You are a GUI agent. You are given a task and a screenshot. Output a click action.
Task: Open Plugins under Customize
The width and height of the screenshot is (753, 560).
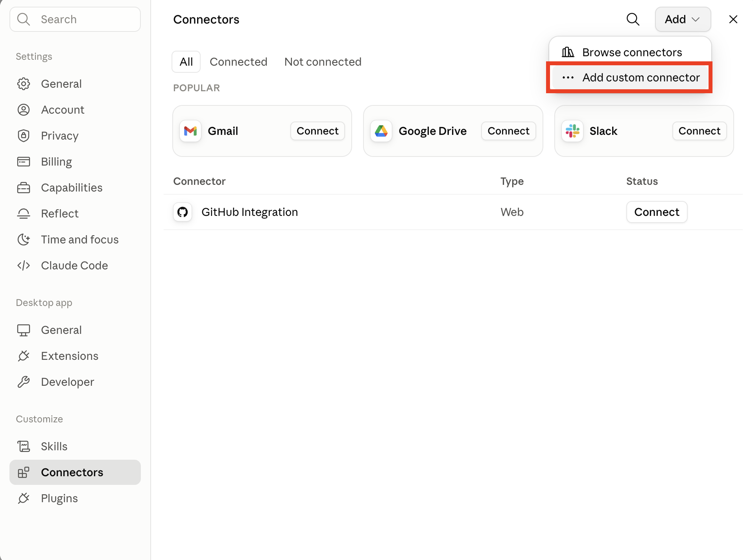click(75, 498)
